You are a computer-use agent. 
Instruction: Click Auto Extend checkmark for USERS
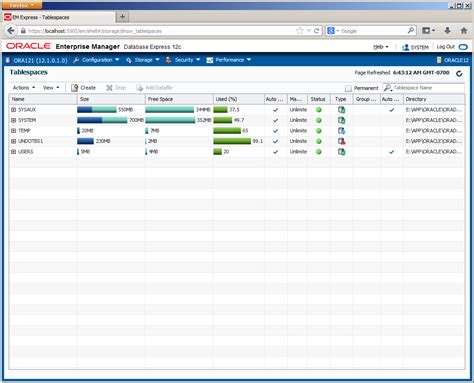coord(275,152)
